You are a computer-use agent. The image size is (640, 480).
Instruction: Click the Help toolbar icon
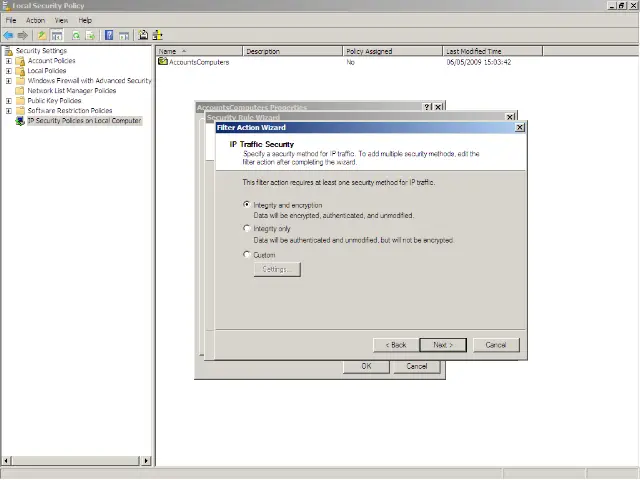pyautogui.click(x=109, y=35)
